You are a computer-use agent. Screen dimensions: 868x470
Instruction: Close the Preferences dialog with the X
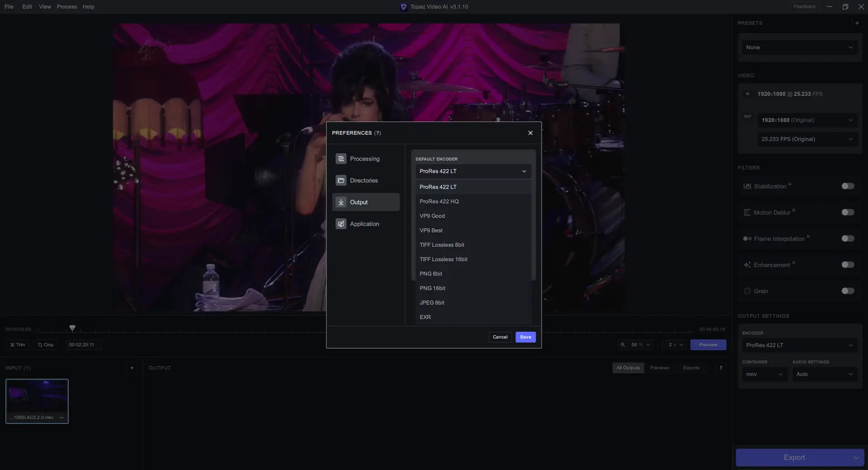pyautogui.click(x=530, y=133)
